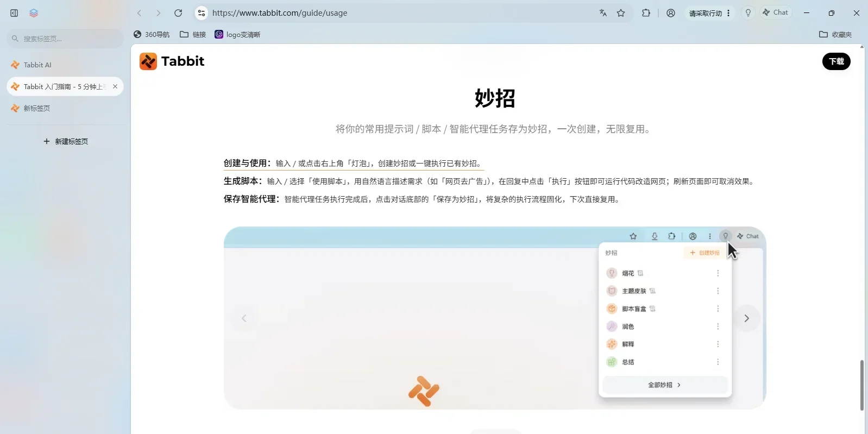Screen dimensions: 868x434
Task: Reload the current page
Action: [178, 13]
